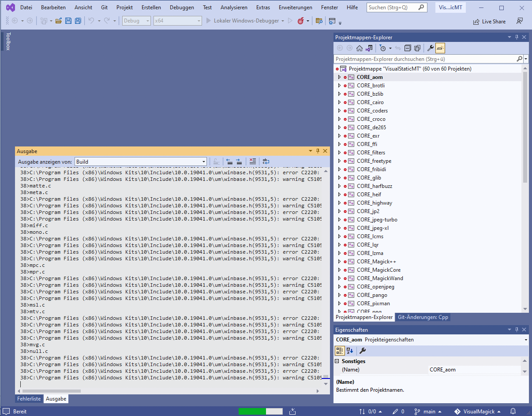Viewport: 532px width, 416px height.
Task: Expand the CORE_Magick++ project node
Action: coord(339,262)
